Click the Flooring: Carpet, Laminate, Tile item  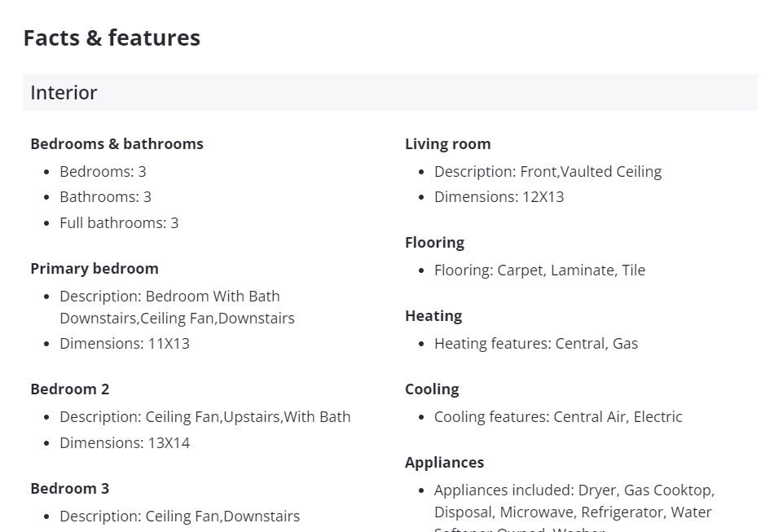click(x=539, y=270)
